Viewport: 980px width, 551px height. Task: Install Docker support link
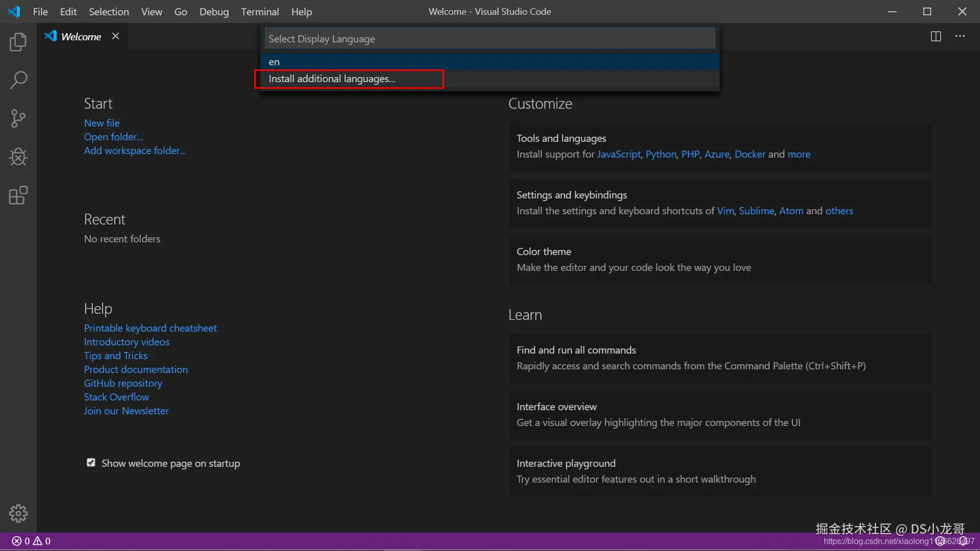pyautogui.click(x=750, y=154)
